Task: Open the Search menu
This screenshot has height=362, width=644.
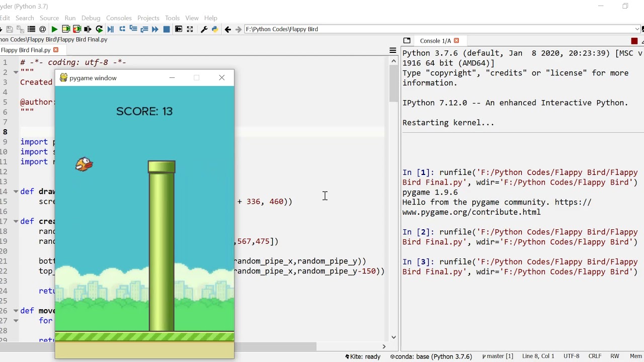Action: [25, 18]
